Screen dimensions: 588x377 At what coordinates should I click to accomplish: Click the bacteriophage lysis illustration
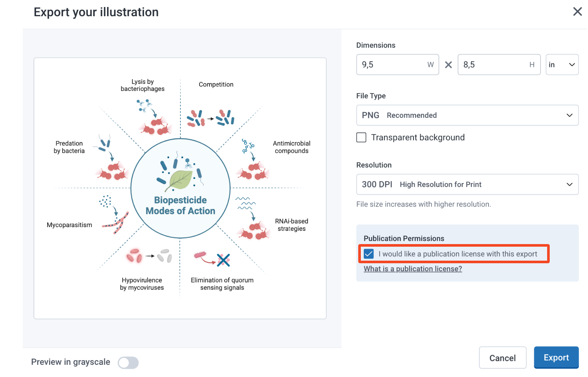pos(154,117)
